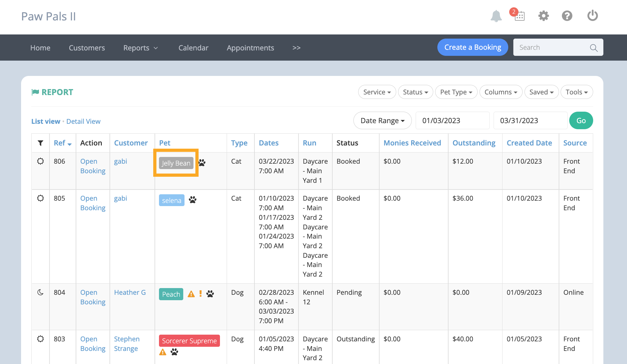Go to Home in navbar
Viewport: 627px width, 364px height.
pos(40,48)
